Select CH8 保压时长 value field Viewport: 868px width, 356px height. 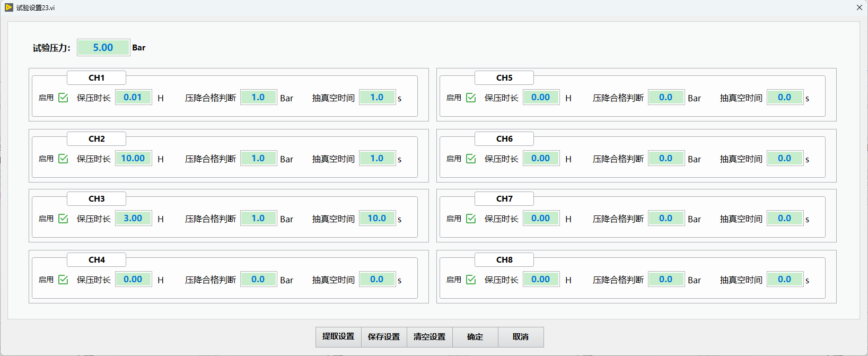coord(541,280)
